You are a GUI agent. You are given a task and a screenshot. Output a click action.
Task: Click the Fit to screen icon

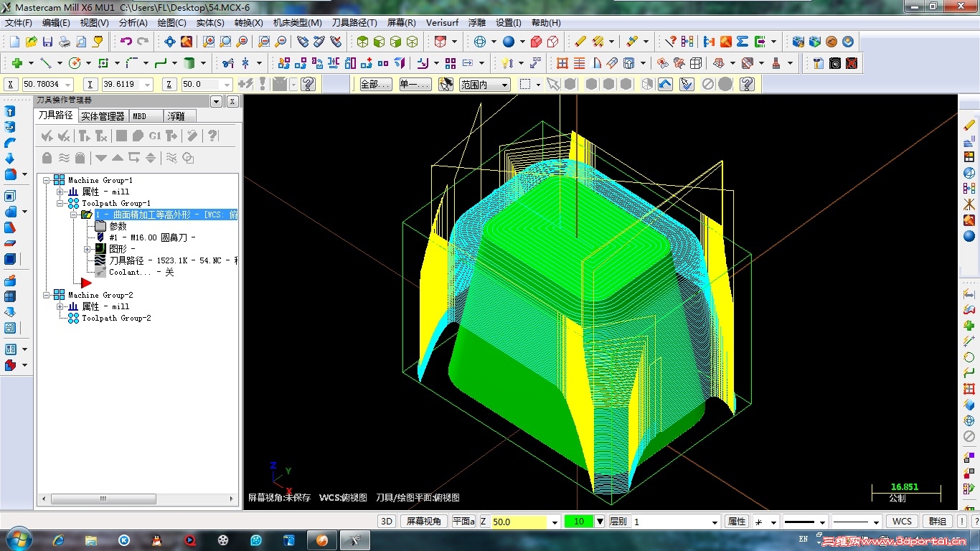click(170, 42)
